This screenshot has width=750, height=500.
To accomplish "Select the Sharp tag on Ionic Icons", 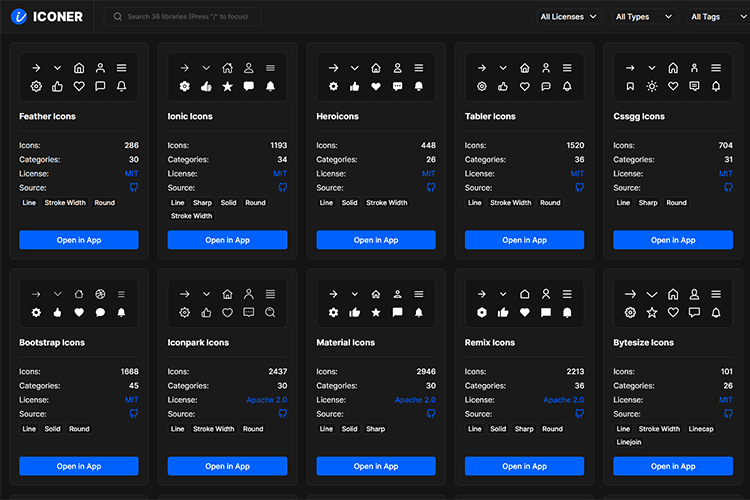I will click(x=203, y=203).
